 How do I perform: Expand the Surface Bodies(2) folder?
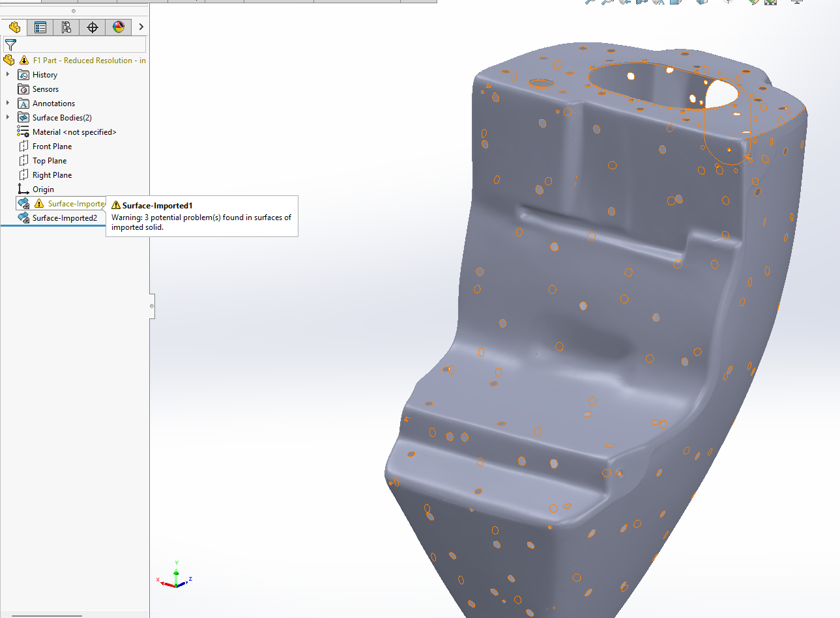(x=8, y=118)
